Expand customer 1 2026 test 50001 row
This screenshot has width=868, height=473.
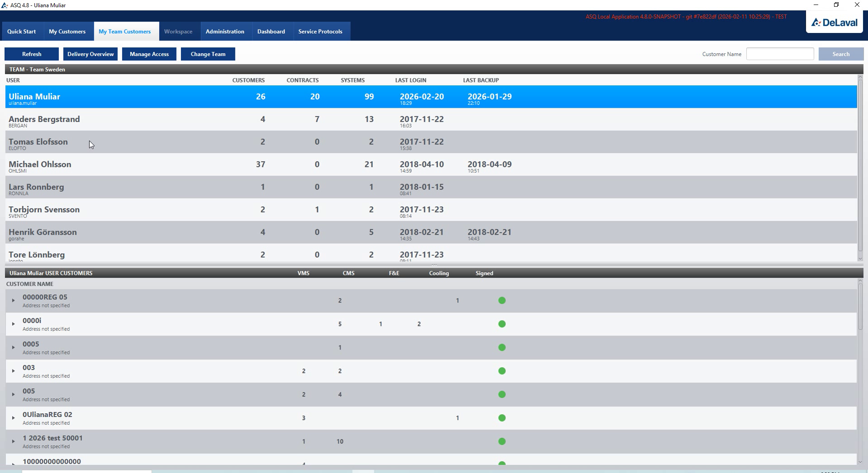[13, 442]
